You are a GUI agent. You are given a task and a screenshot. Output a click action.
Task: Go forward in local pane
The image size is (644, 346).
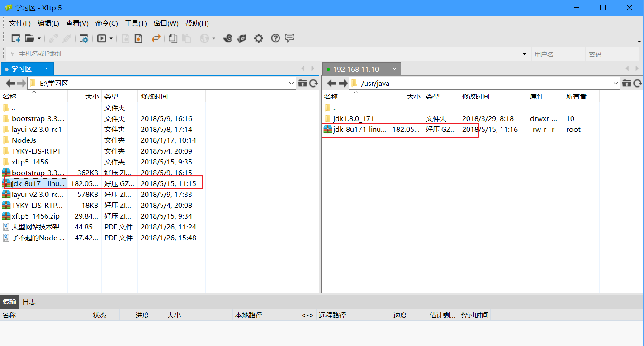point(21,83)
